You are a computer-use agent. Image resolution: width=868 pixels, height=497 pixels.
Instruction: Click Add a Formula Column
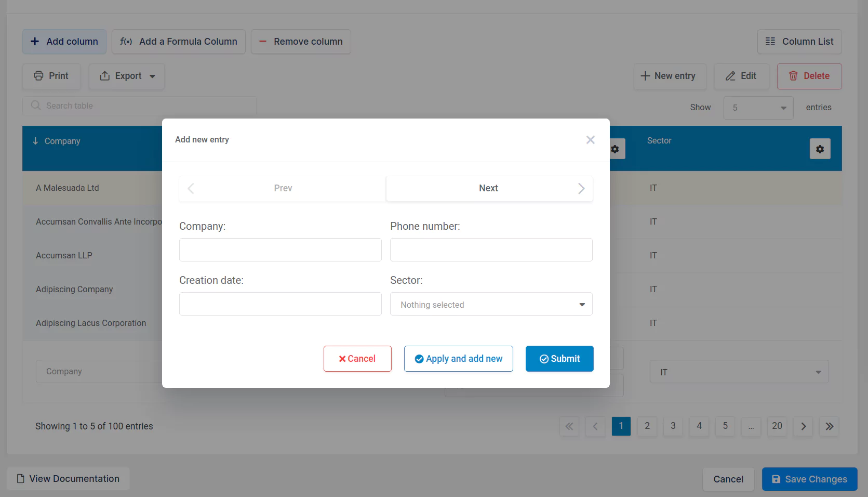(x=179, y=42)
